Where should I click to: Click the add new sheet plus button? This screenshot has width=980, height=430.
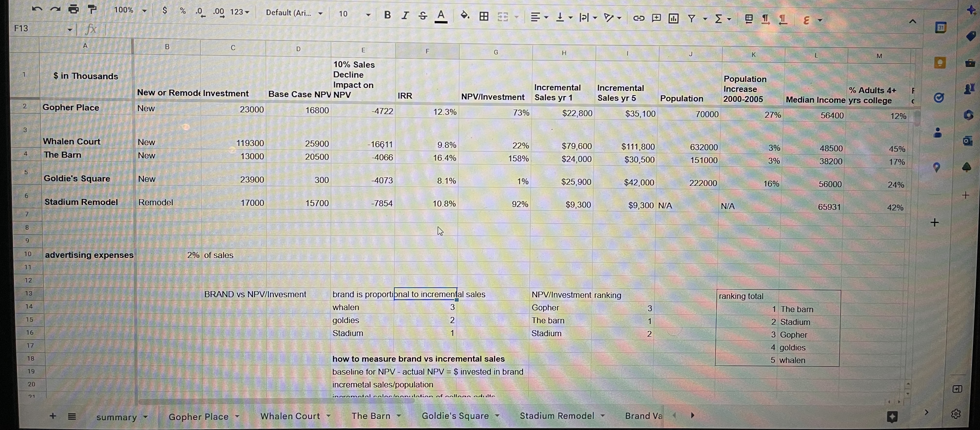click(53, 416)
